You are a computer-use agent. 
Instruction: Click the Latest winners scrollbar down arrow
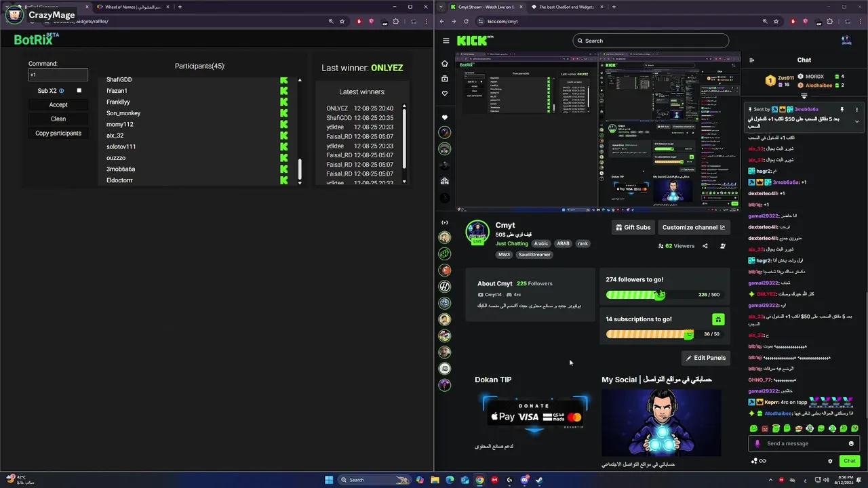click(404, 182)
